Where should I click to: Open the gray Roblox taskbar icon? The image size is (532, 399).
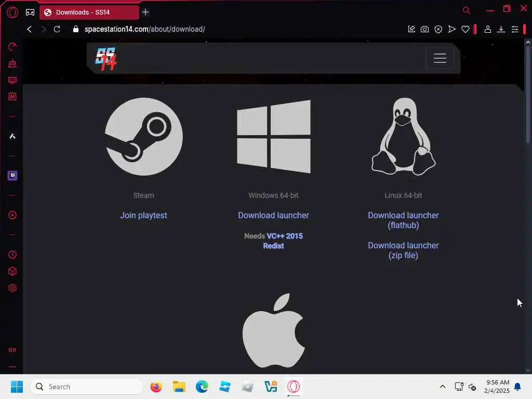[x=248, y=387]
